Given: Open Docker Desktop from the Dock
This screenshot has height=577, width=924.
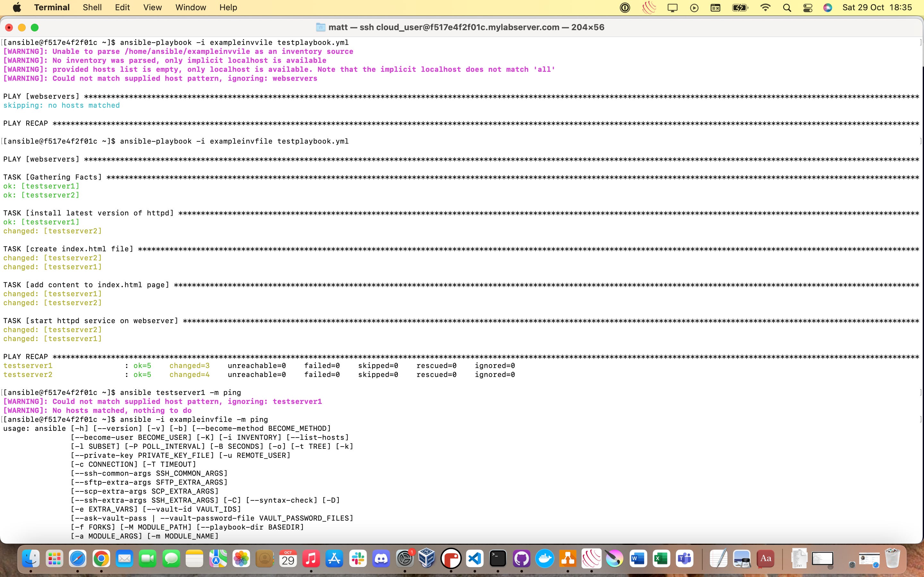Looking at the screenshot, I should tap(544, 559).
